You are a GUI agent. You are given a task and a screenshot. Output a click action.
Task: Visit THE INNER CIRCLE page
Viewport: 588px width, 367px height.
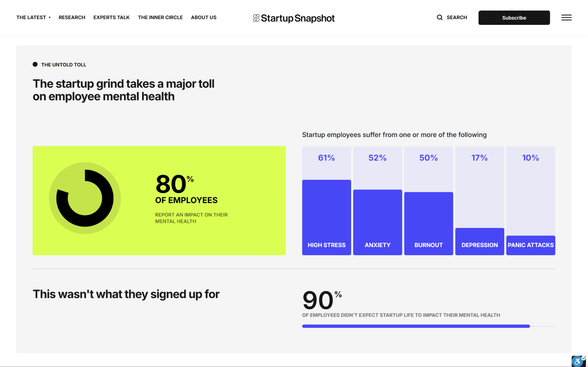pyautogui.click(x=160, y=17)
